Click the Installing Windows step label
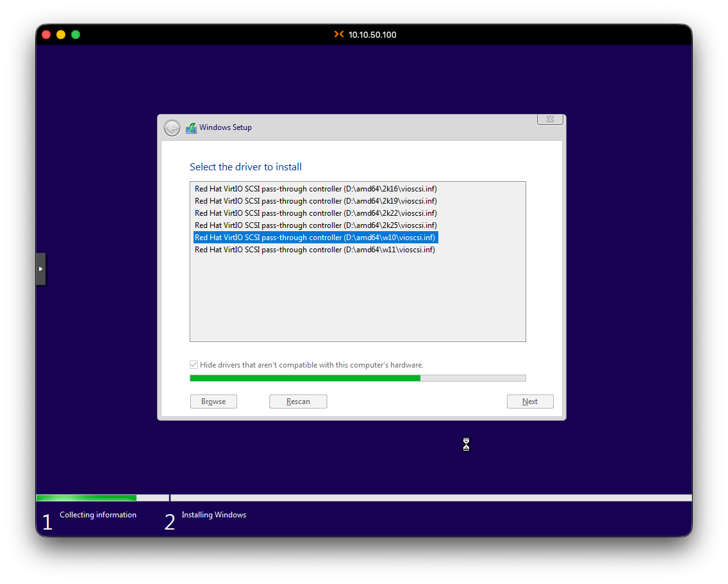 (213, 515)
